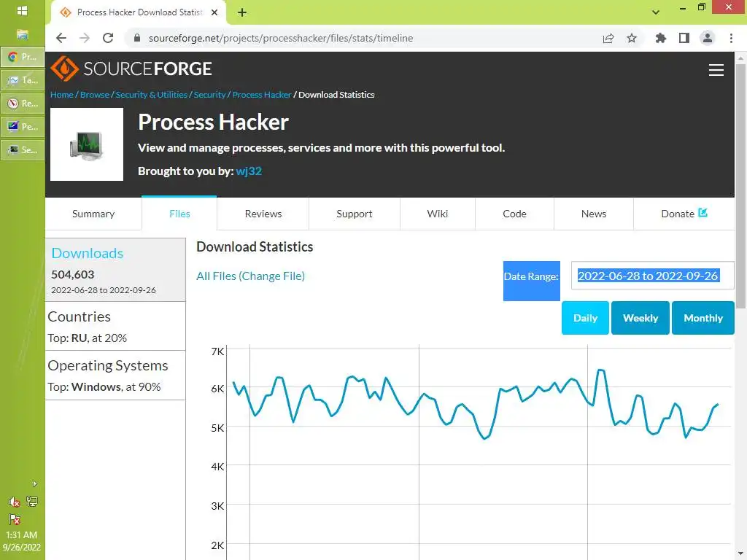The image size is (747, 560).
Task: Click the date range input field
Action: (x=653, y=276)
